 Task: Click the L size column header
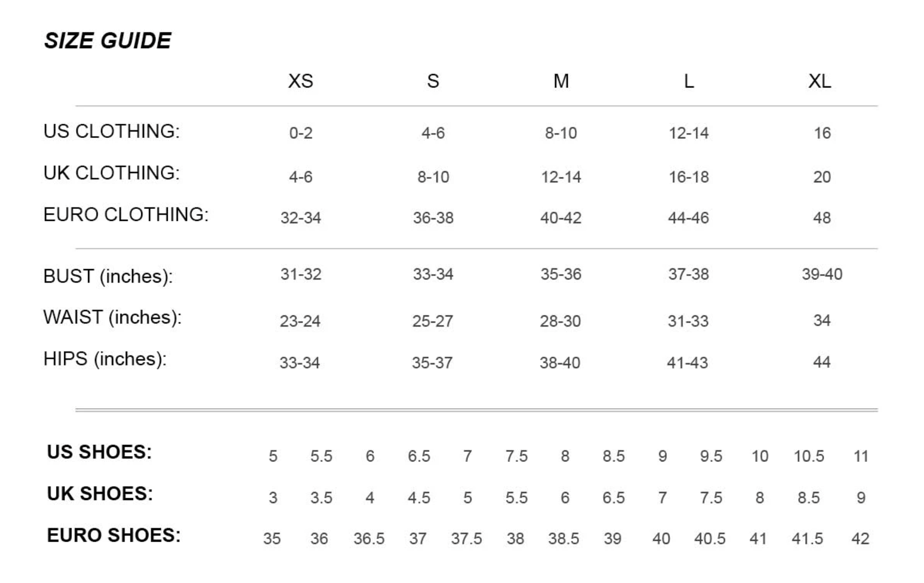[689, 81]
